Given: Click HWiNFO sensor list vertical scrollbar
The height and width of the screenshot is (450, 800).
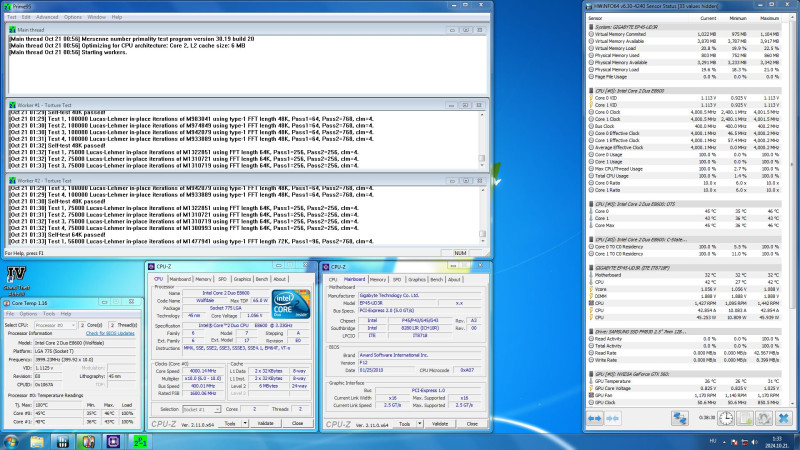Looking at the screenshot, I should pyautogui.click(x=792, y=209).
